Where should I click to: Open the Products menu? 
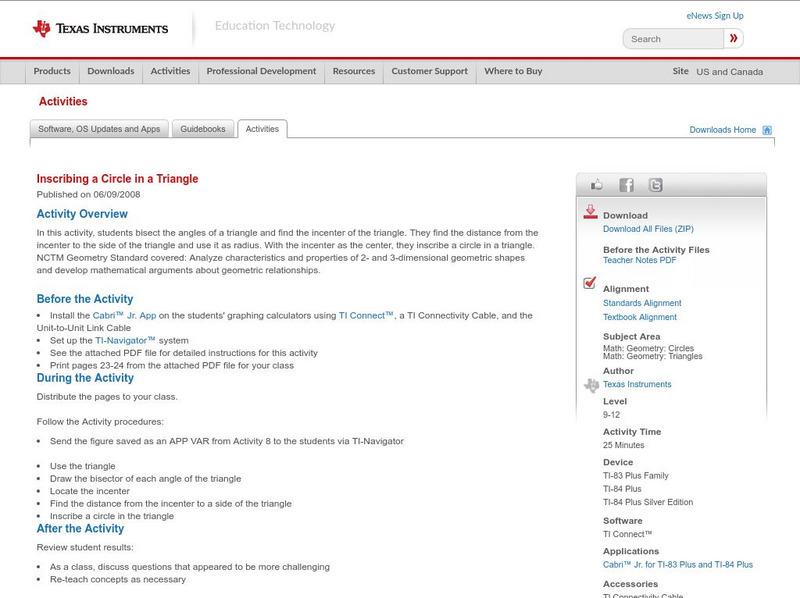tap(52, 71)
